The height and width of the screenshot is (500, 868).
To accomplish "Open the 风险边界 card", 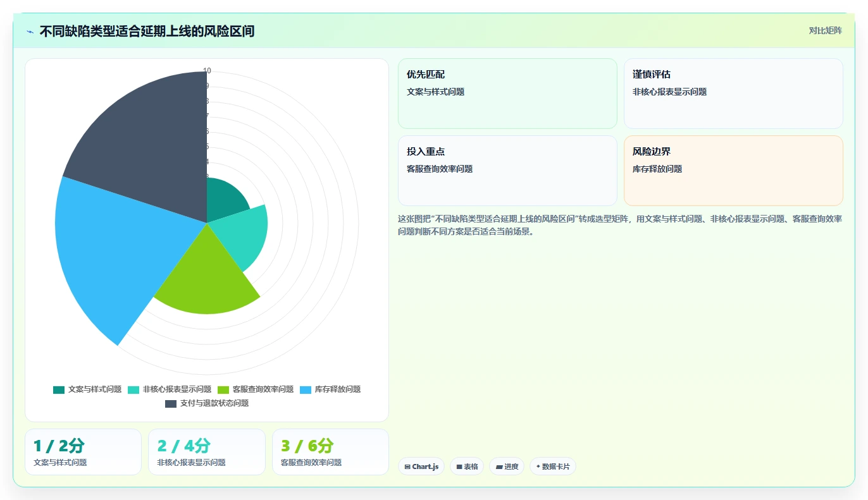I will 733,171.
